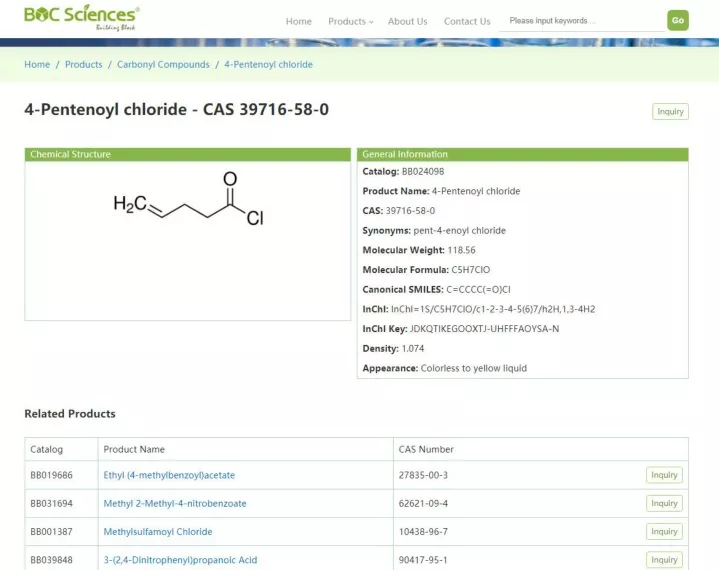Open Carbonyl Compounds breadcrumb link

[x=163, y=65]
